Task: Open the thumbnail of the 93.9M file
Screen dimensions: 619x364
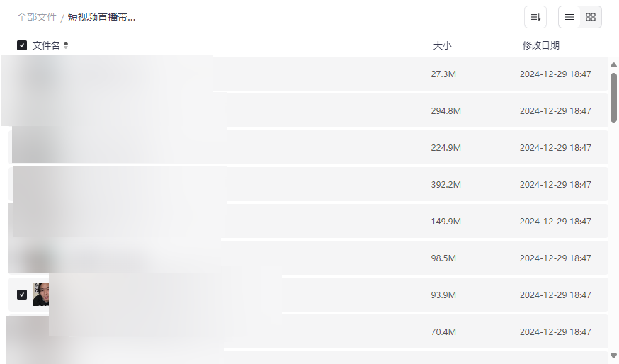Action: [x=40, y=295]
